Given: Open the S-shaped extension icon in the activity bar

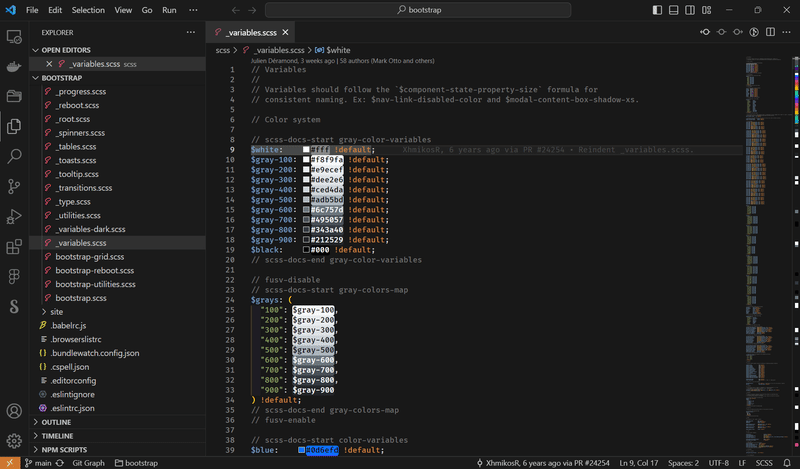Looking at the screenshot, I should tap(14, 306).
